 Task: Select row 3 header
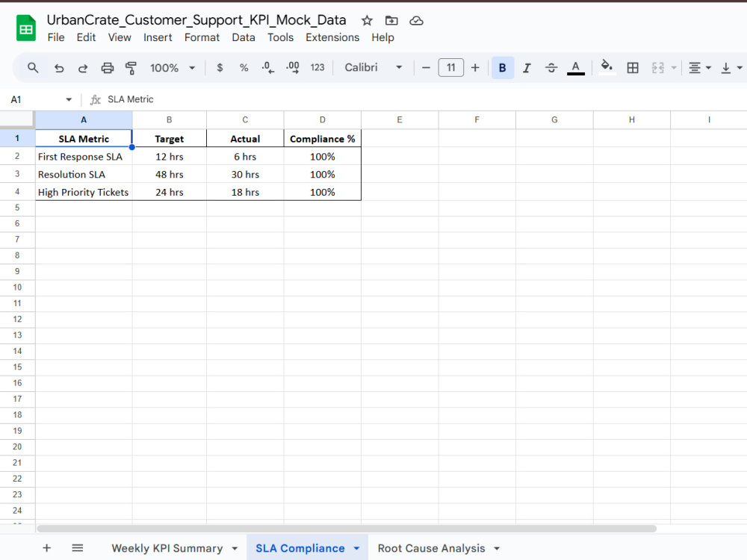tap(17, 174)
